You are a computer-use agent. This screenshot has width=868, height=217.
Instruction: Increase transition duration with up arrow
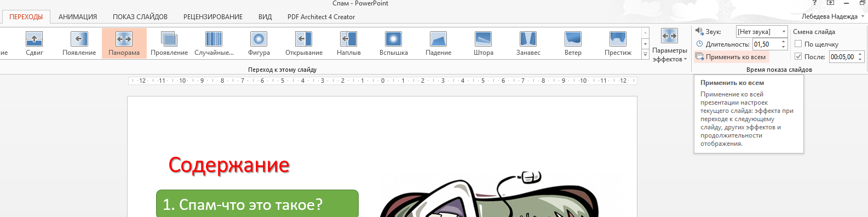(784, 42)
